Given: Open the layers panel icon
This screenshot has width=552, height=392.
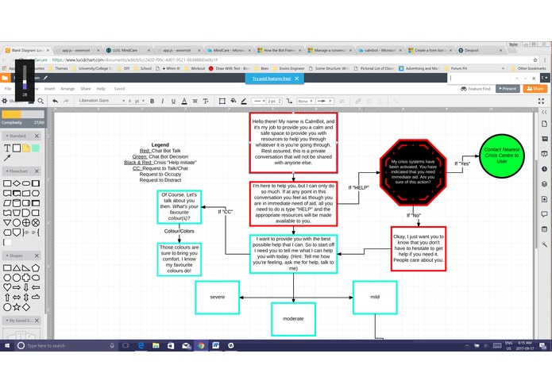Looking at the screenshot, I should coord(544,184).
